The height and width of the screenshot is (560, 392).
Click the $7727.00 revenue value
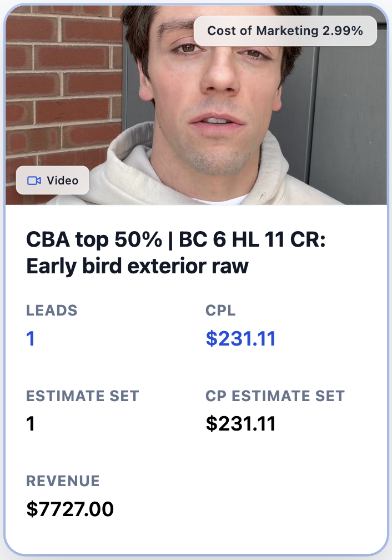coord(69,508)
